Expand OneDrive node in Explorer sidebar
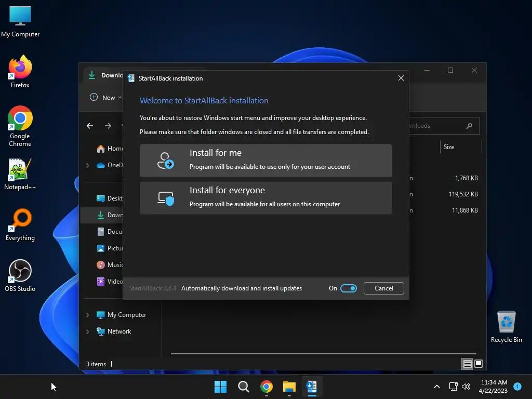 [87, 165]
